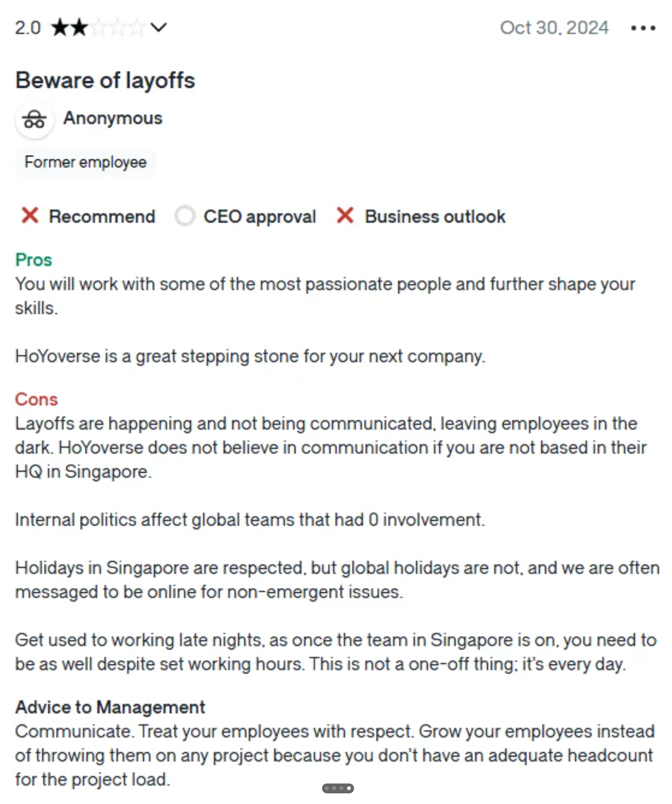Click the CEO approval label

(260, 217)
